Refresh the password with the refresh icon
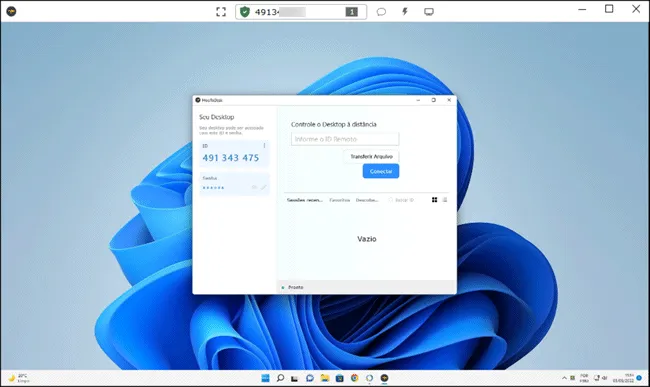 [255, 188]
